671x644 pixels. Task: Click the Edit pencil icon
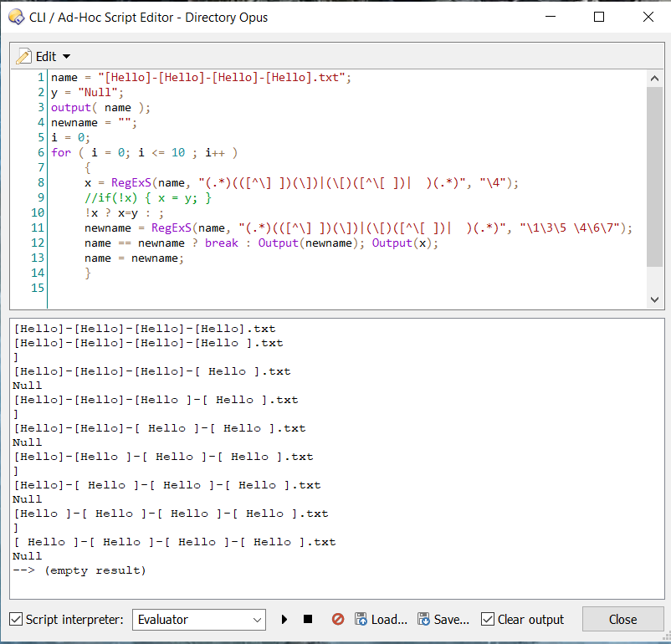(24, 56)
